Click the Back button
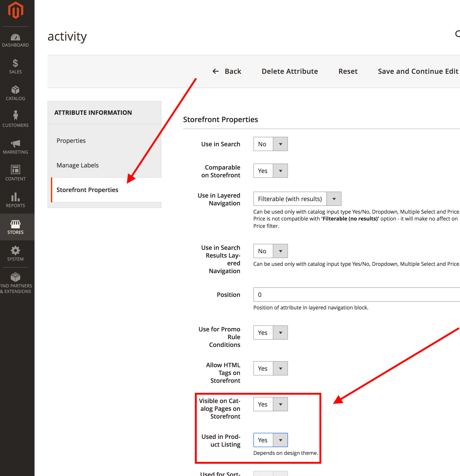 [x=227, y=71]
